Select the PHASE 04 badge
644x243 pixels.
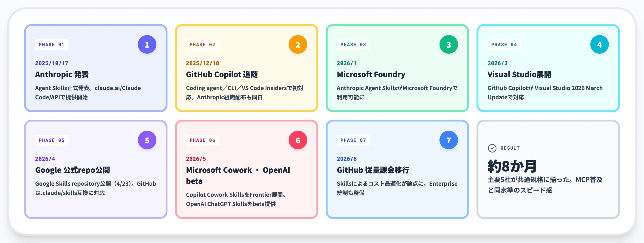coord(504,44)
